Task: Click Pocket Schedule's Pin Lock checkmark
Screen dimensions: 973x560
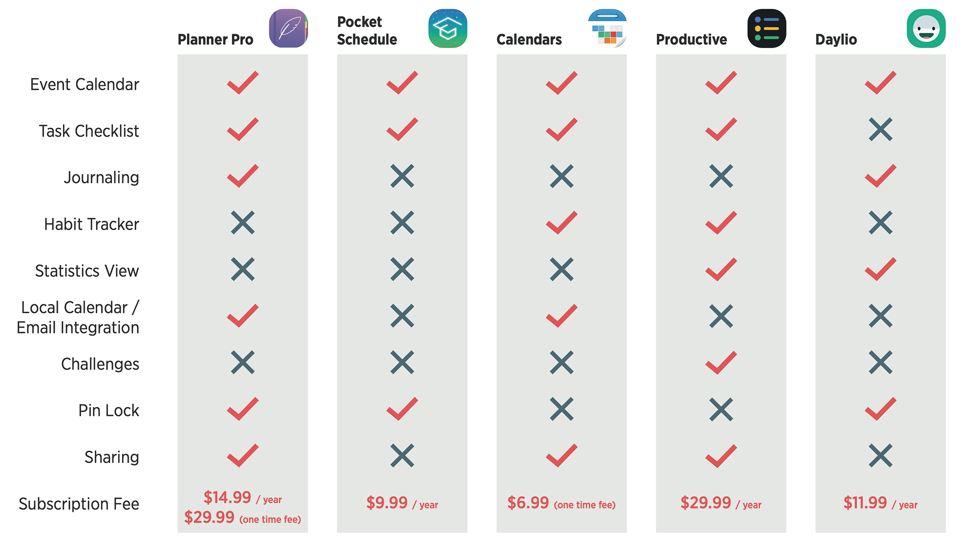Action: [402, 409]
